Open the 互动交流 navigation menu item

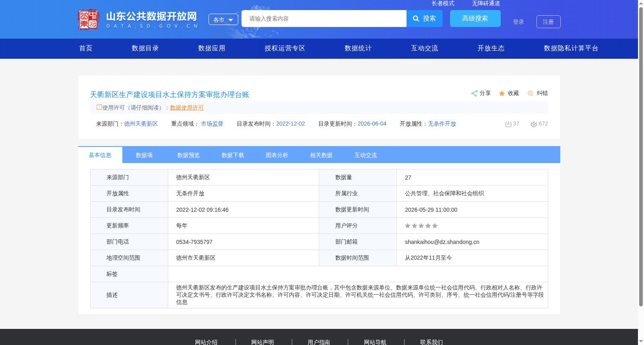click(425, 48)
